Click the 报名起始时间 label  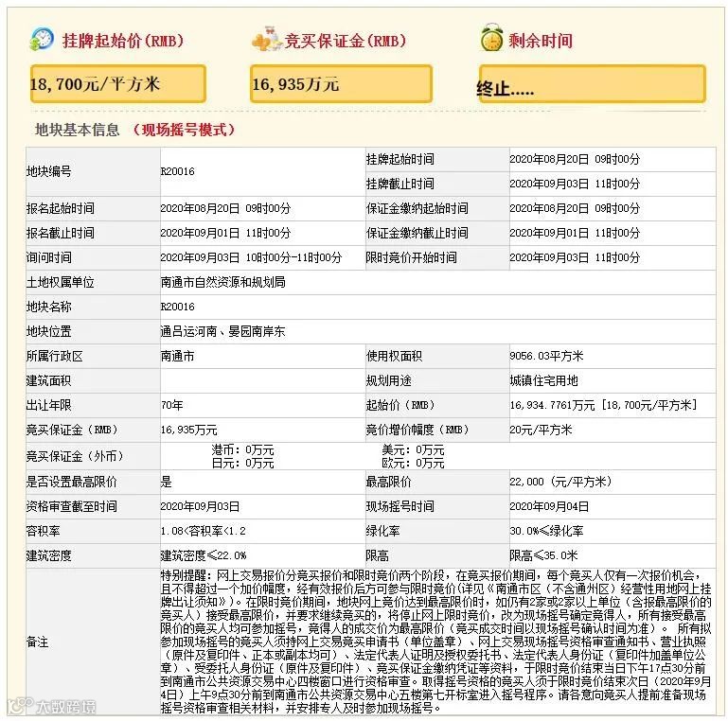tap(61, 208)
